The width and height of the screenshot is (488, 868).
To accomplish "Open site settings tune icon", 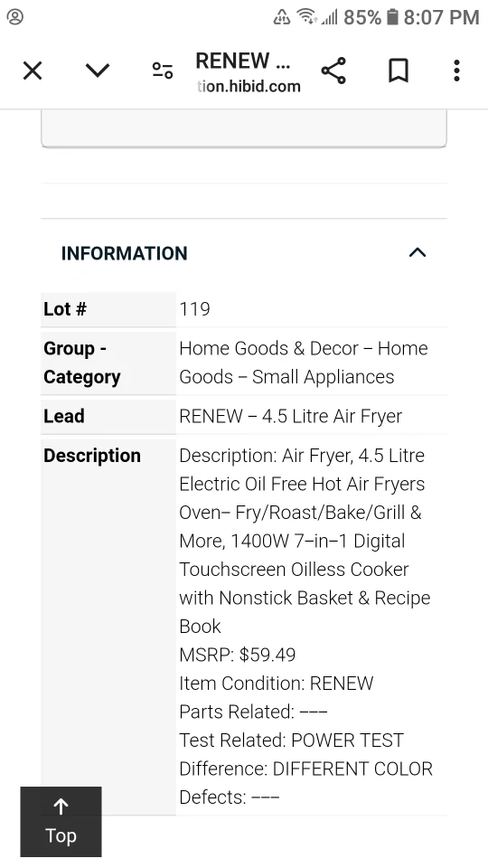I will click(163, 71).
